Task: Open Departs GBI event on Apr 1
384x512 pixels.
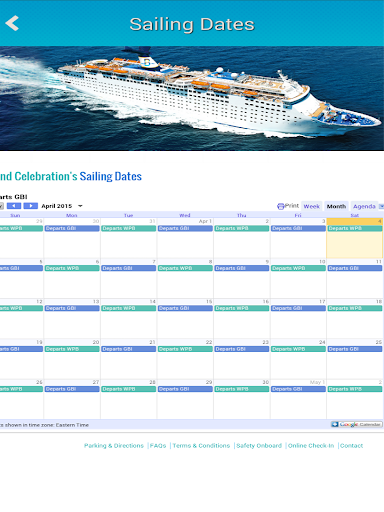Action: coord(185,228)
